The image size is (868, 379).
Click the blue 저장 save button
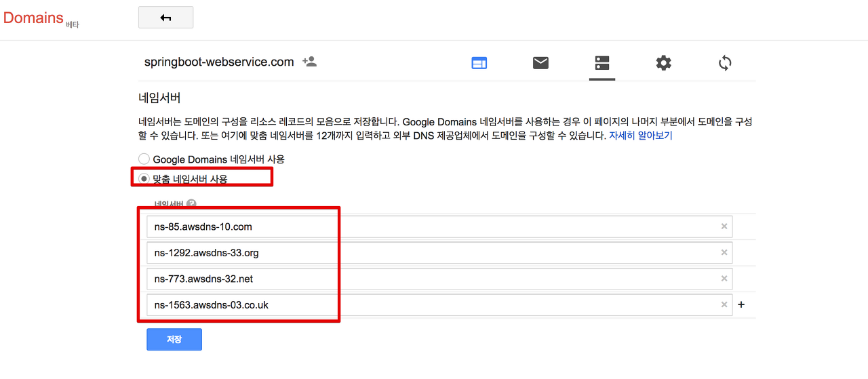174,339
